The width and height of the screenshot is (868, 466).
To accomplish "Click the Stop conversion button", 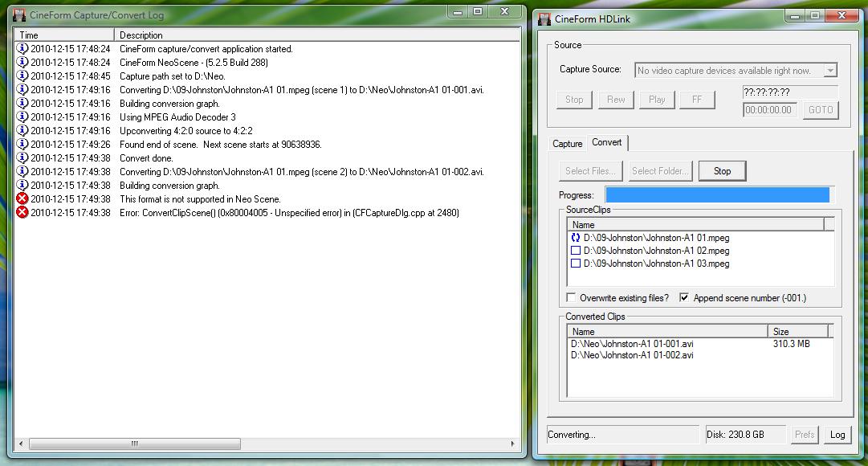I will (722, 170).
